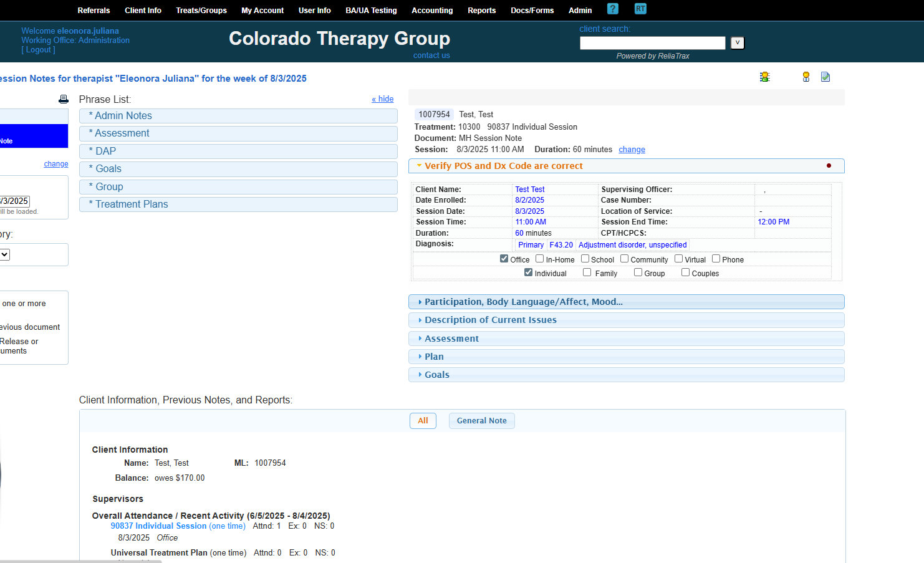
Task: Click the change link next to Duration
Action: pyautogui.click(x=632, y=150)
